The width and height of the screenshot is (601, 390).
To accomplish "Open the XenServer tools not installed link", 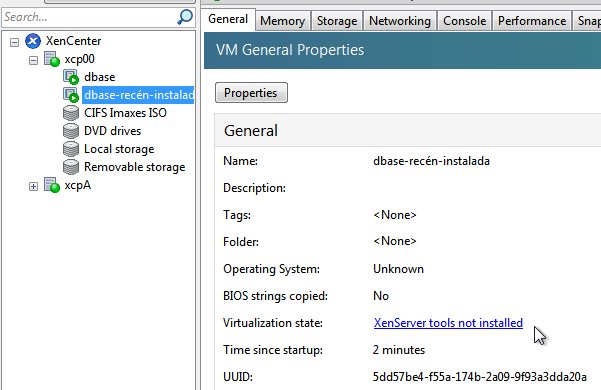I will tap(448, 323).
